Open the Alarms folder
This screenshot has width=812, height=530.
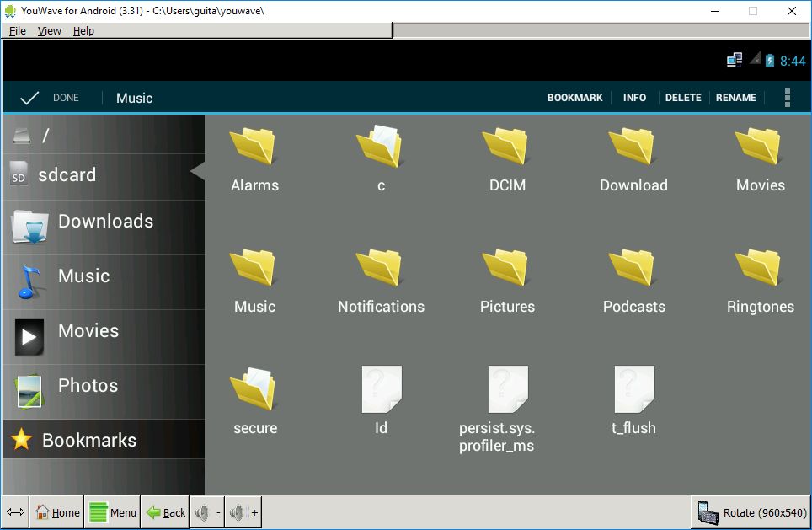[254, 152]
